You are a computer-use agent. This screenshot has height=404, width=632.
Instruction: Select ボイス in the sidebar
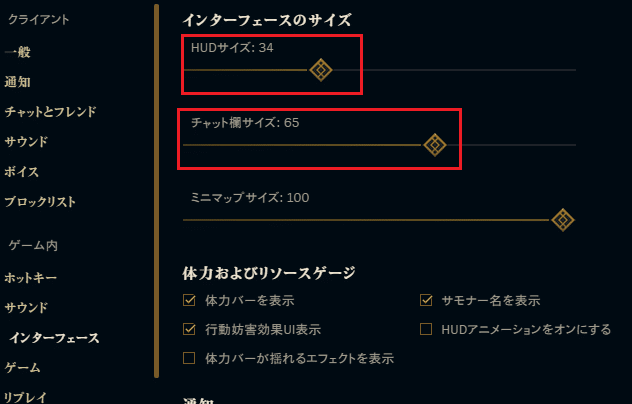click(20, 172)
